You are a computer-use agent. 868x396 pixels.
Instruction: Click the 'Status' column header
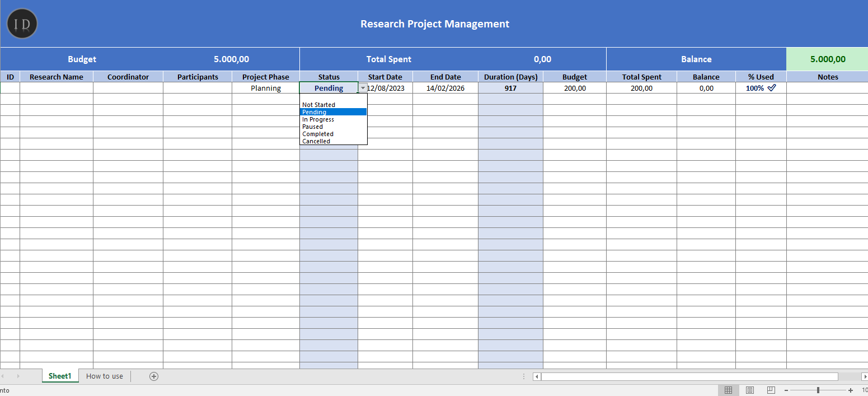[x=329, y=77]
